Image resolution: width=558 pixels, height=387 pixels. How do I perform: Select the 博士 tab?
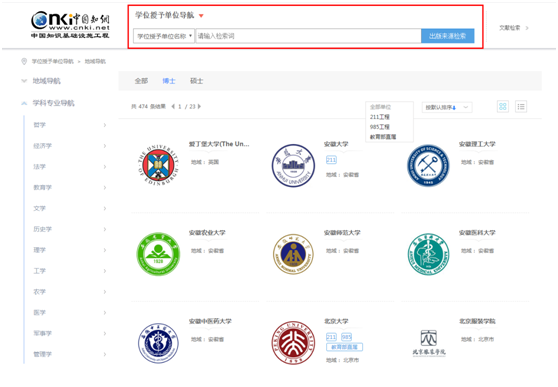pyautogui.click(x=169, y=81)
